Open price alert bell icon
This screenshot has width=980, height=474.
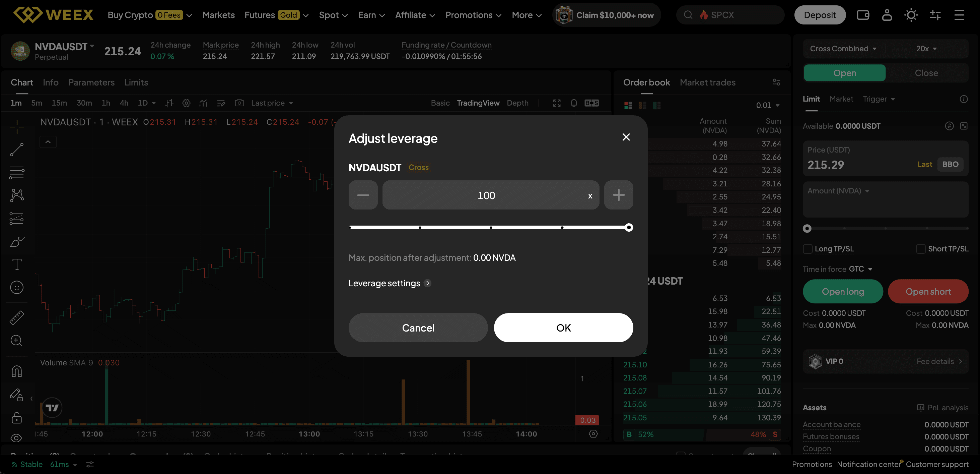(574, 103)
